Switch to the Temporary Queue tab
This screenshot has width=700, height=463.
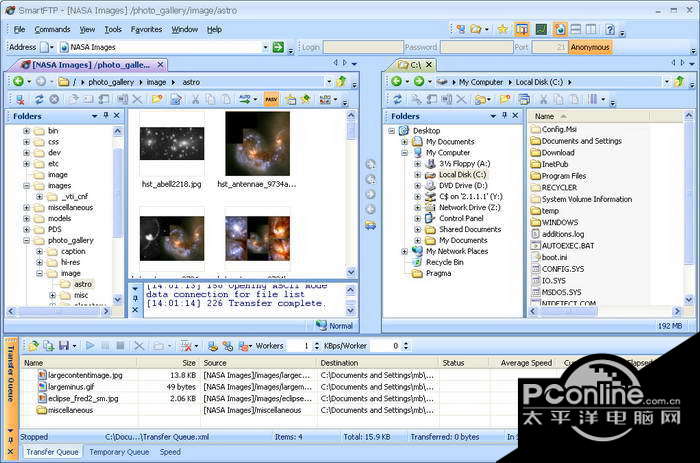point(118,452)
